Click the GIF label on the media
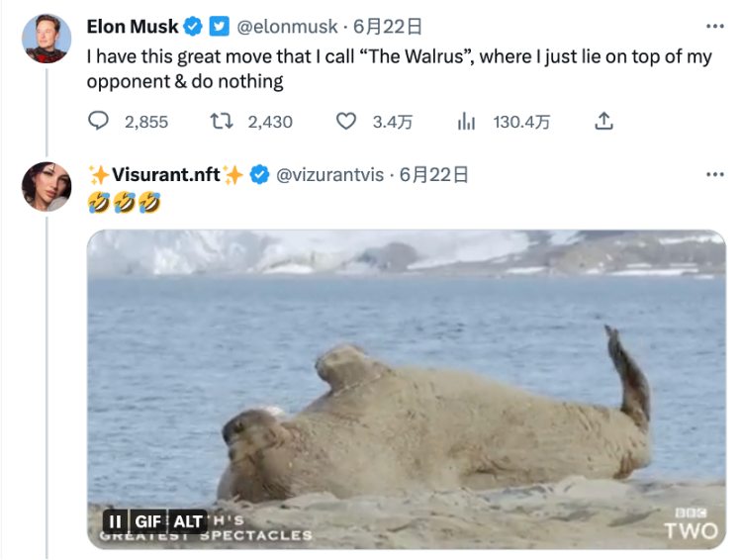This screenshot has width=742, height=560. click(x=148, y=521)
